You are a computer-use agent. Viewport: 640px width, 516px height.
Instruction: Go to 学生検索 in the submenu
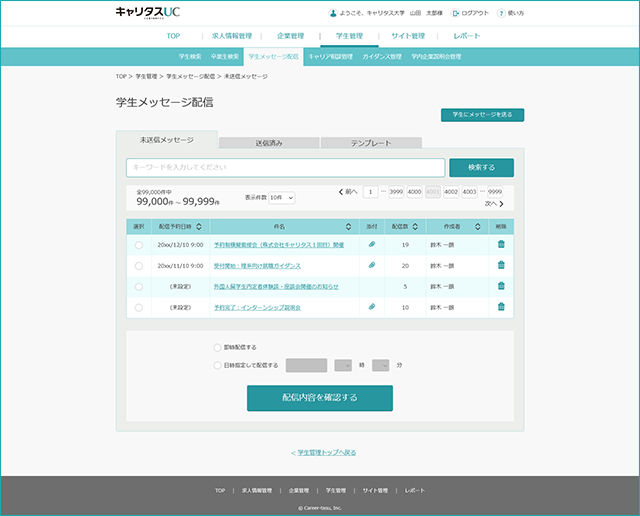pyautogui.click(x=190, y=57)
